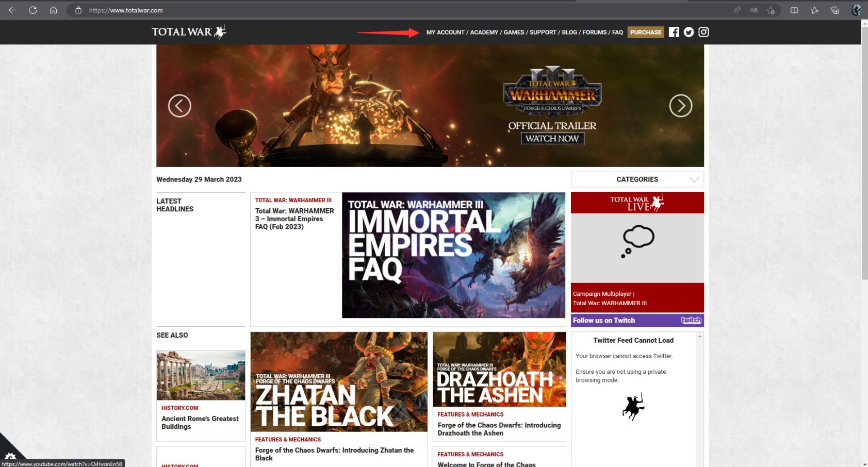Click the Total War logo in header
The image size is (868, 467).
(x=189, y=32)
